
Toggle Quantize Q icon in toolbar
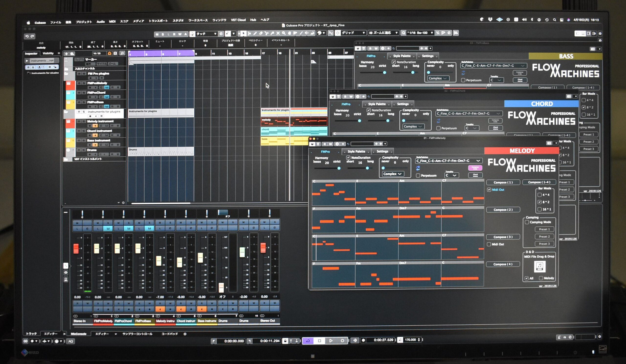[x=403, y=33]
